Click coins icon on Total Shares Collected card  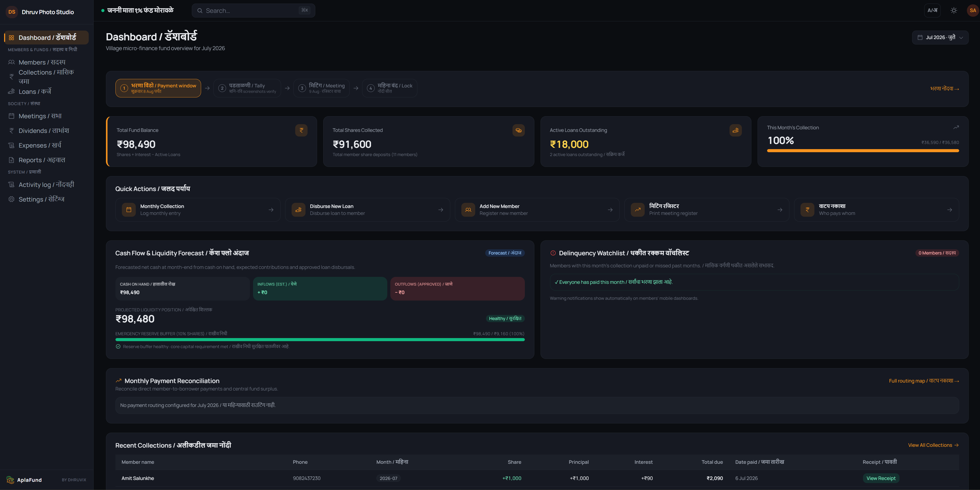[x=518, y=130]
